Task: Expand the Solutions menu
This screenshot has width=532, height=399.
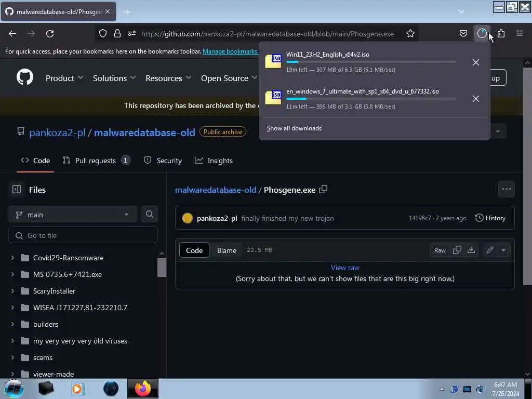Action: click(114, 78)
